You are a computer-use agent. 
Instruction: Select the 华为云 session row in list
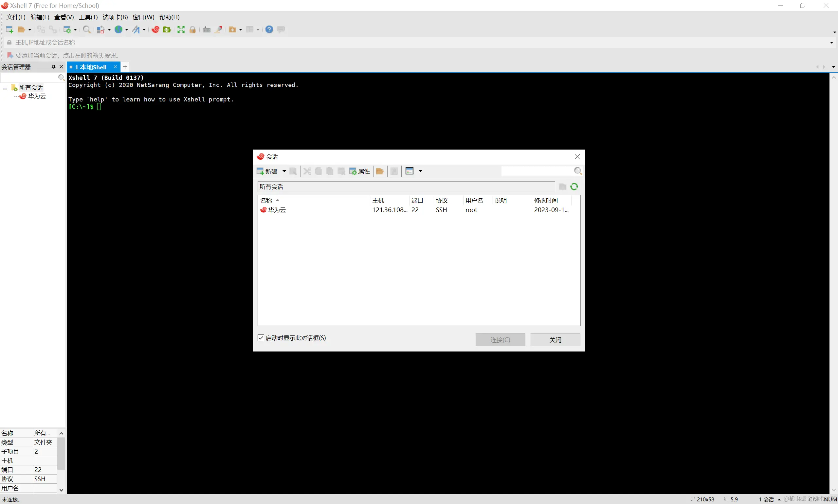277,210
